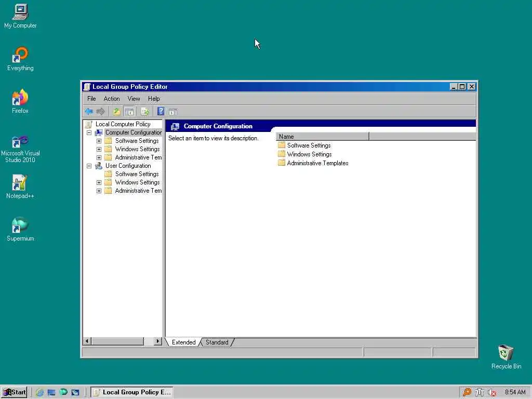Select Software Settings tree label under Computer Configuration
Viewport: 532px width, 399px height.
tap(137, 141)
